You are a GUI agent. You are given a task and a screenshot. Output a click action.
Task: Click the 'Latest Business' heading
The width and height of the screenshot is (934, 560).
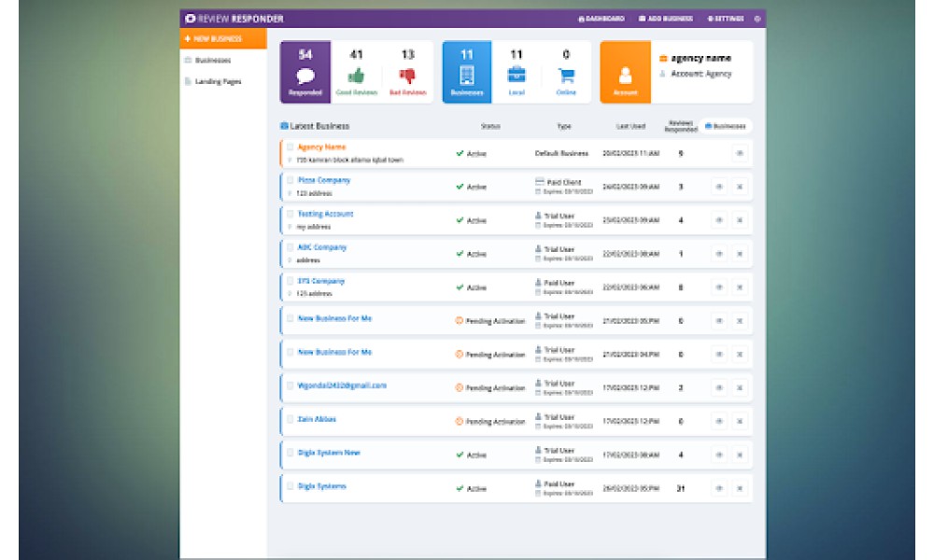[x=319, y=126]
